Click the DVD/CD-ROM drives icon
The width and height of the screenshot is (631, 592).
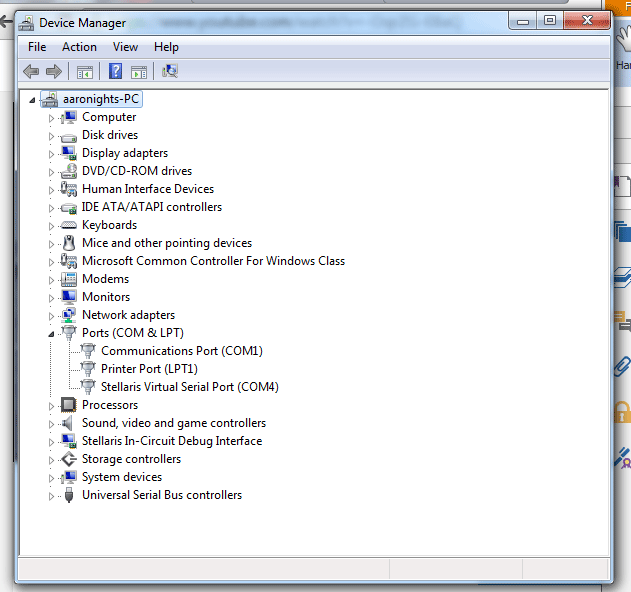point(68,171)
